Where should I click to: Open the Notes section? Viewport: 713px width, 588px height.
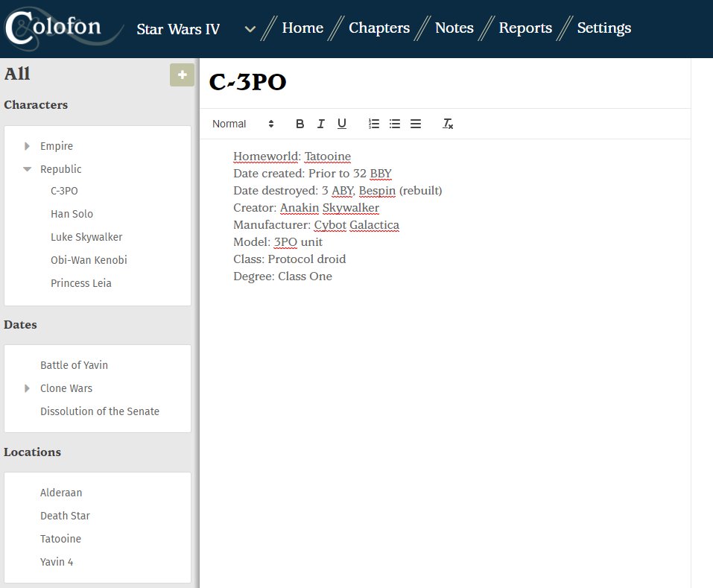(454, 28)
